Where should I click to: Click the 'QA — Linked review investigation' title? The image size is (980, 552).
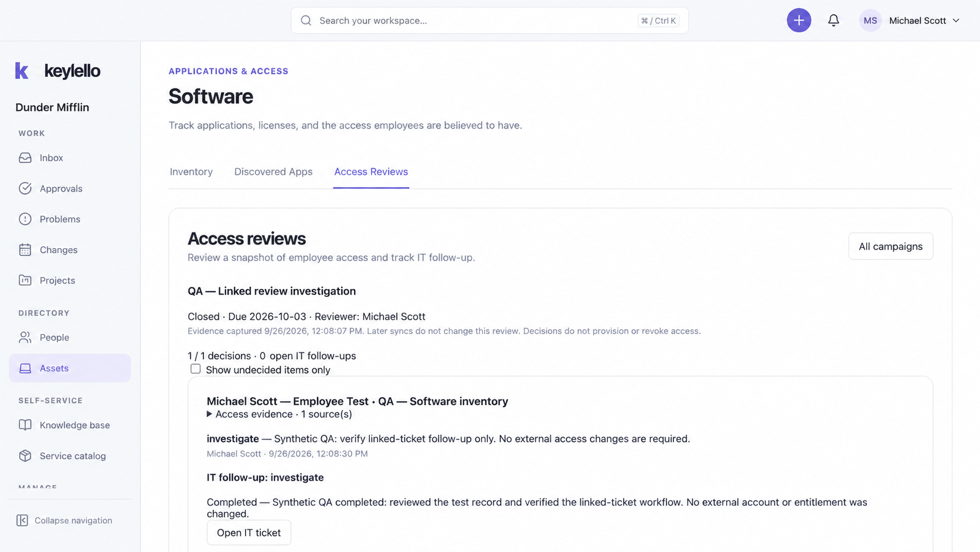point(271,291)
